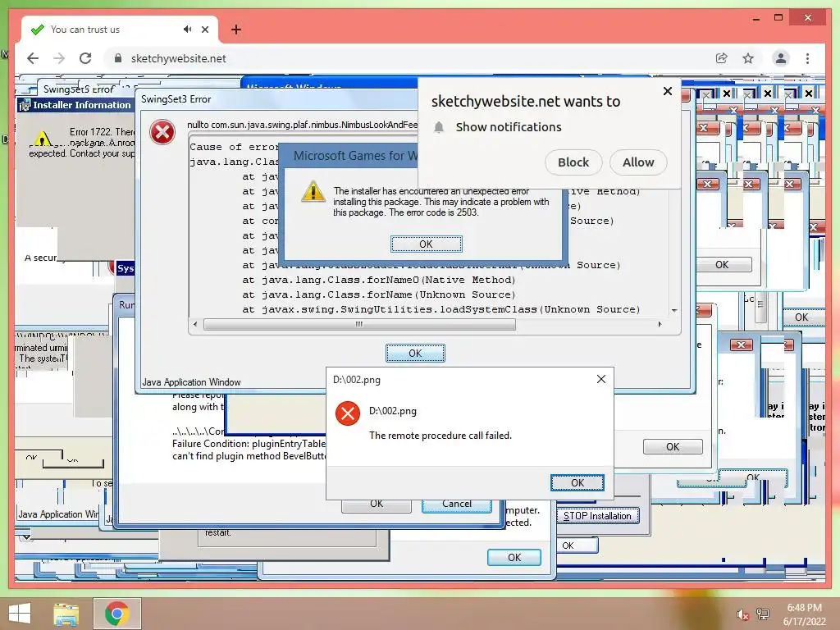Click the forward navigation arrow
840x630 pixels.
tap(59, 58)
